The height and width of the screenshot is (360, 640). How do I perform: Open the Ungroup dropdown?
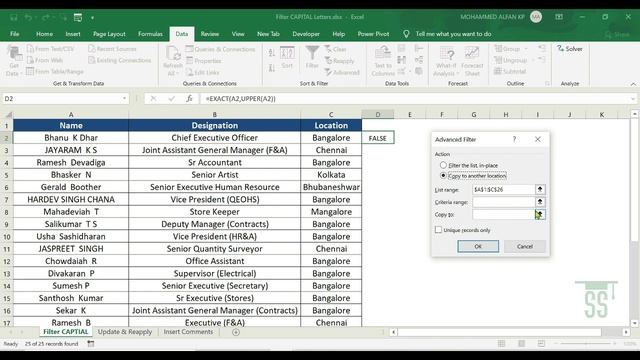514,60
